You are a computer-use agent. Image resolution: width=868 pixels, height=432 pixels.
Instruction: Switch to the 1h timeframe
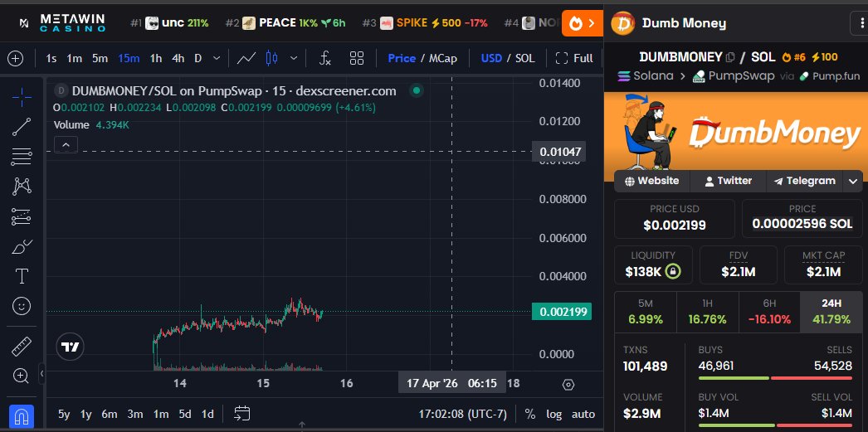[x=156, y=58]
